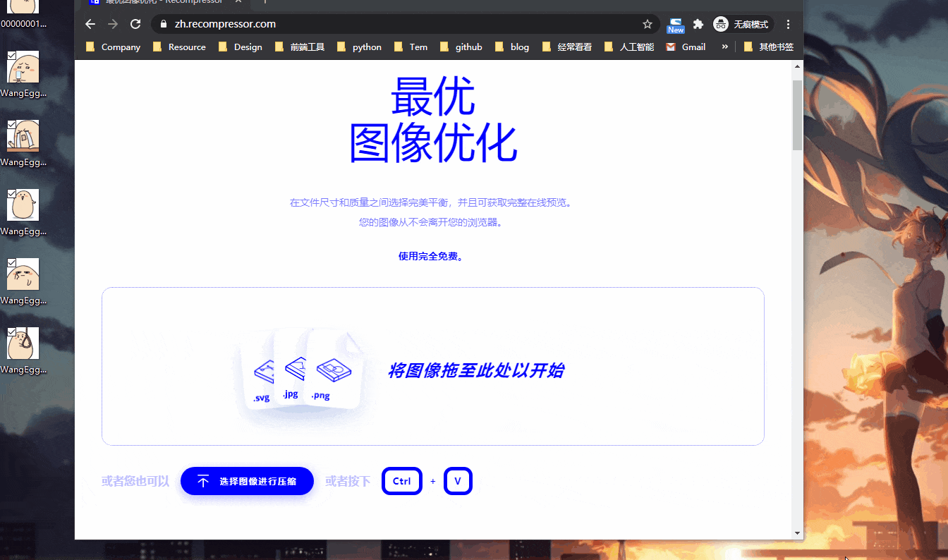Click the 或者按下 label
Viewport: 948px width, 560px height.
tap(348, 481)
